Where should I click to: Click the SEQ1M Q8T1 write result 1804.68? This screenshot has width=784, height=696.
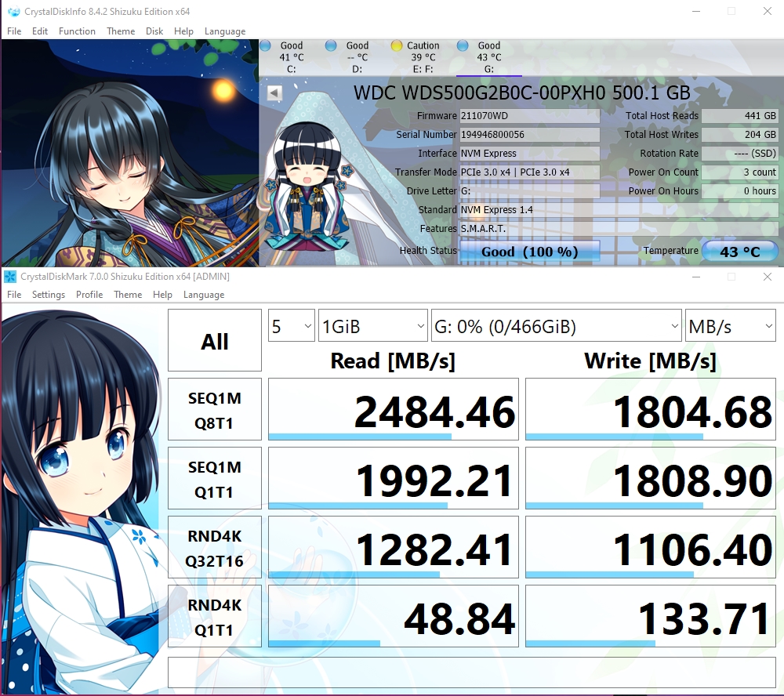click(651, 409)
